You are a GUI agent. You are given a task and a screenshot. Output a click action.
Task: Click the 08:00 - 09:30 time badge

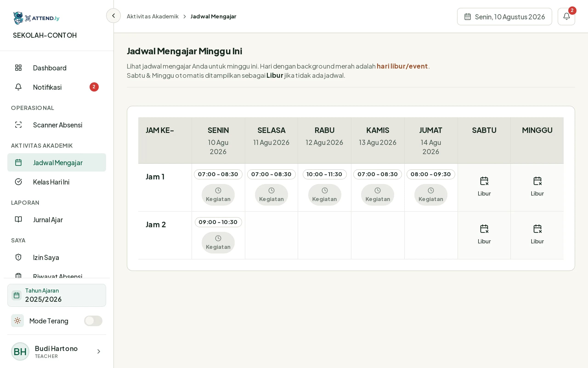point(431,174)
